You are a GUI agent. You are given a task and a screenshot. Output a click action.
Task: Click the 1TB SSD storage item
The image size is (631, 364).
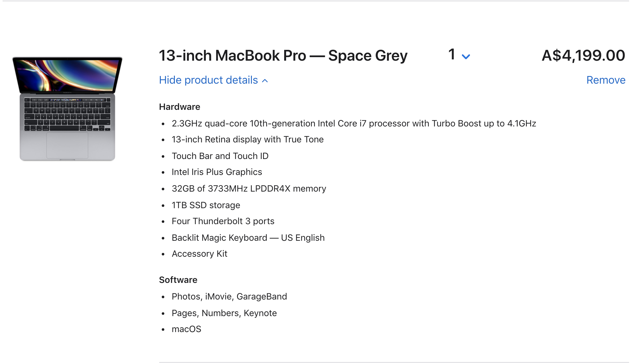(x=206, y=205)
